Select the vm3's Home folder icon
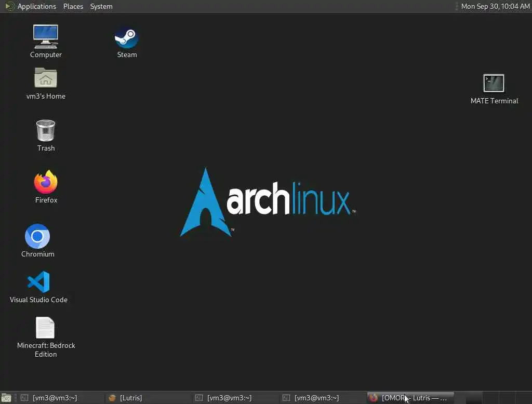The width and height of the screenshot is (532, 404). 46,78
